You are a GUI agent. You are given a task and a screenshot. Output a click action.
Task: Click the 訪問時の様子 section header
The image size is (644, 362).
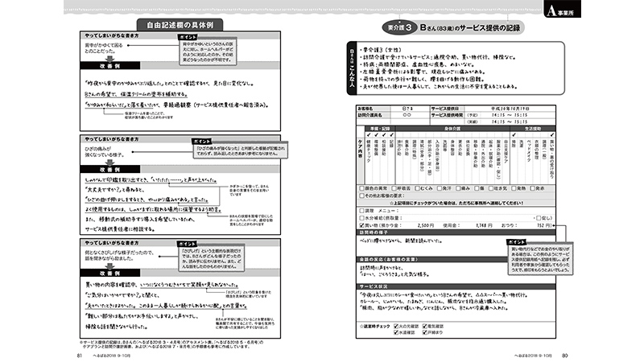pos(456,232)
